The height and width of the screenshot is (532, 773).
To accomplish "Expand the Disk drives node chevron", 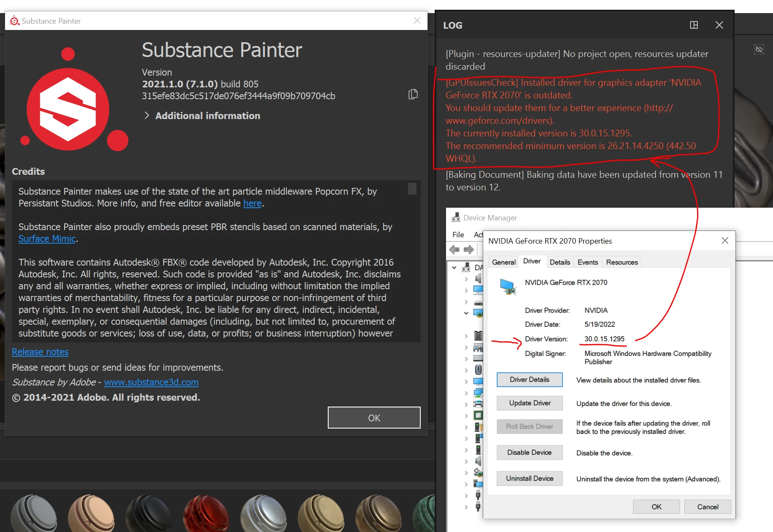I will pyautogui.click(x=466, y=302).
